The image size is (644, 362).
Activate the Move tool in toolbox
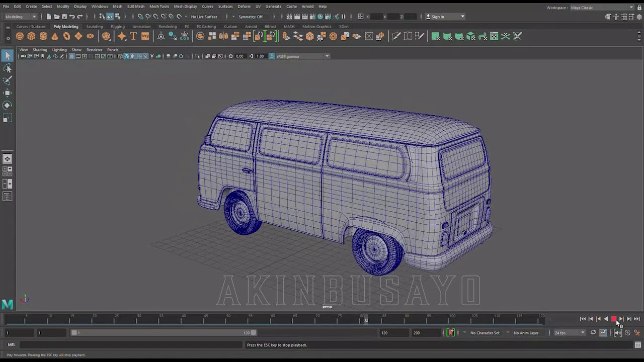pos(8,93)
